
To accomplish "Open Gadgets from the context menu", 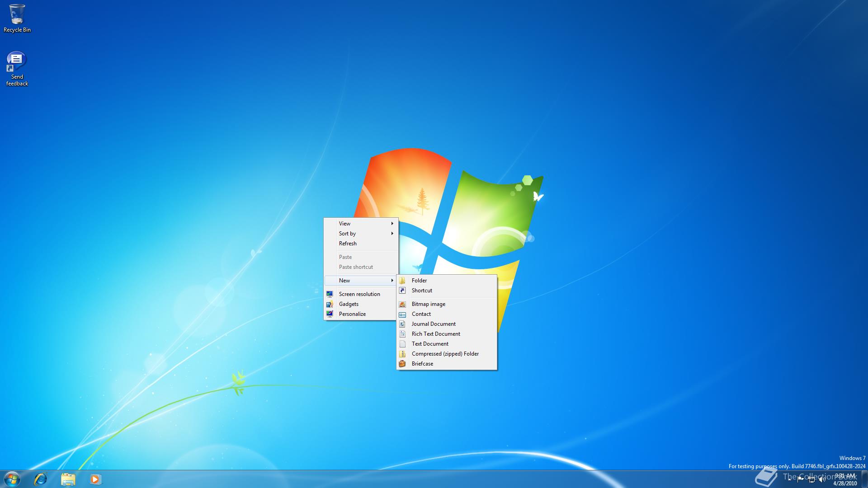I will (361, 304).
